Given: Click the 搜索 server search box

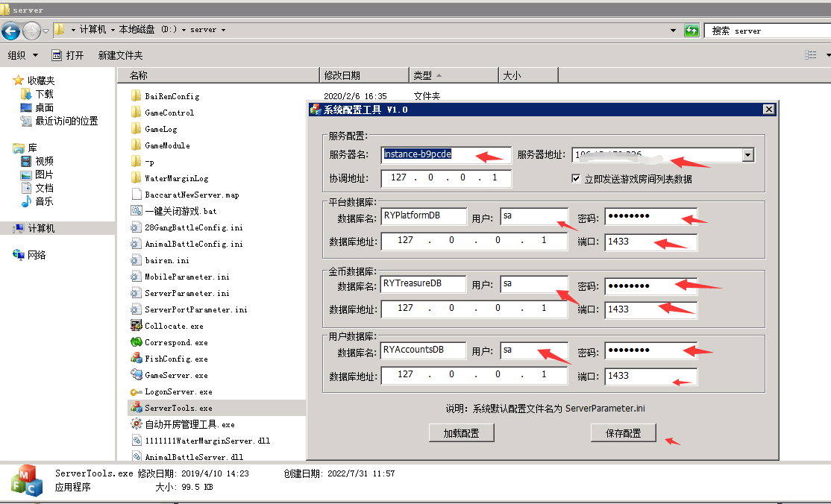Looking at the screenshot, I should [x=768, y=31].
